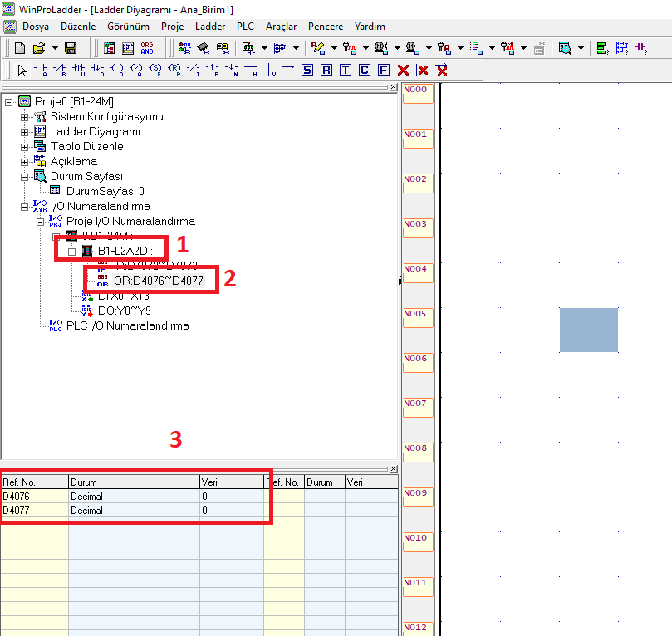
Task: Open the Ladder menu
Action: [x=210, y=27]
